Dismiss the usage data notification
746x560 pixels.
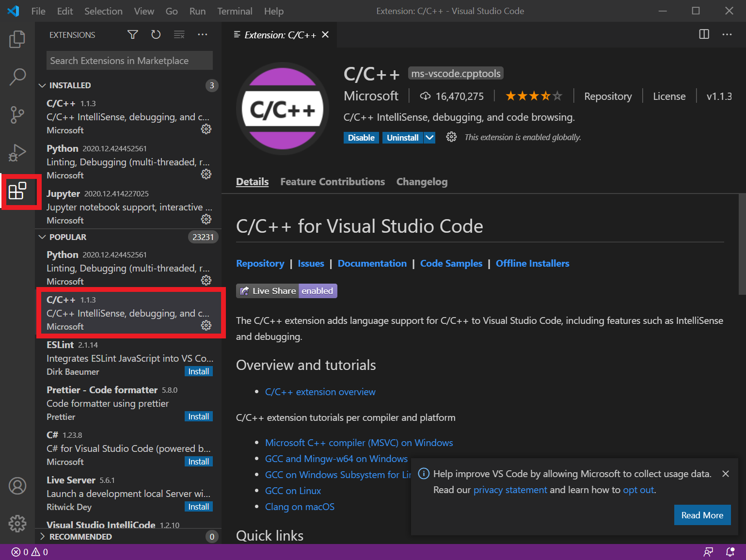pos(725,474)
